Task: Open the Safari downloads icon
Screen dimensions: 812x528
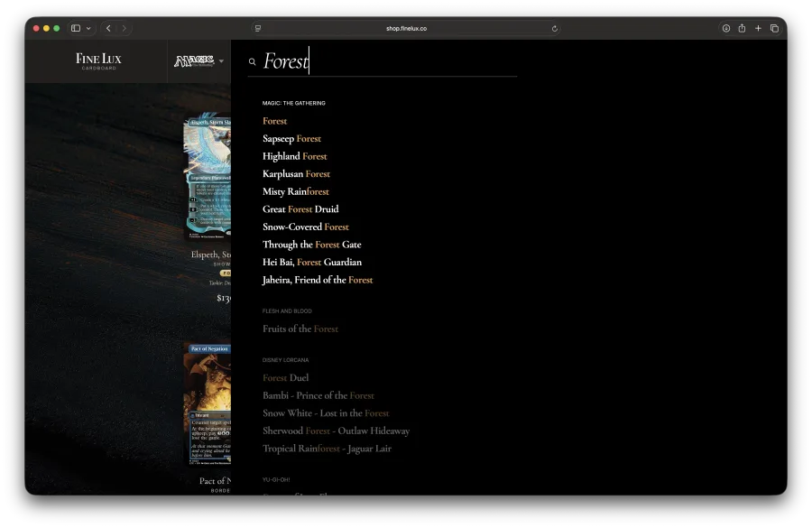Action: [726, 29]
